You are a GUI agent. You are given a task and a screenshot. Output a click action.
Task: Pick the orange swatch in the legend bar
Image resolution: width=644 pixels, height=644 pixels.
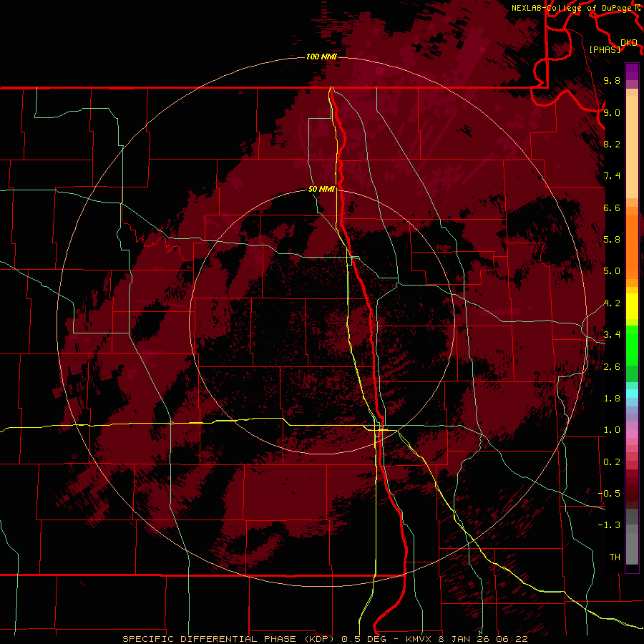tap(632, 248)
